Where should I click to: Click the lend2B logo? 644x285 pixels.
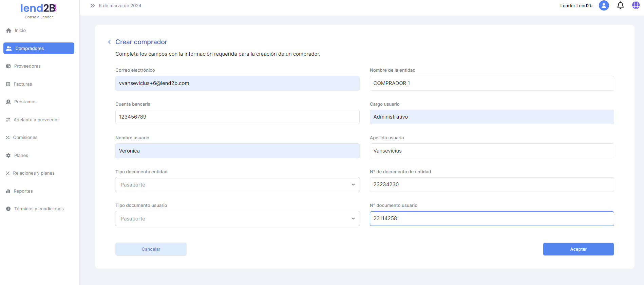[39, 8]
